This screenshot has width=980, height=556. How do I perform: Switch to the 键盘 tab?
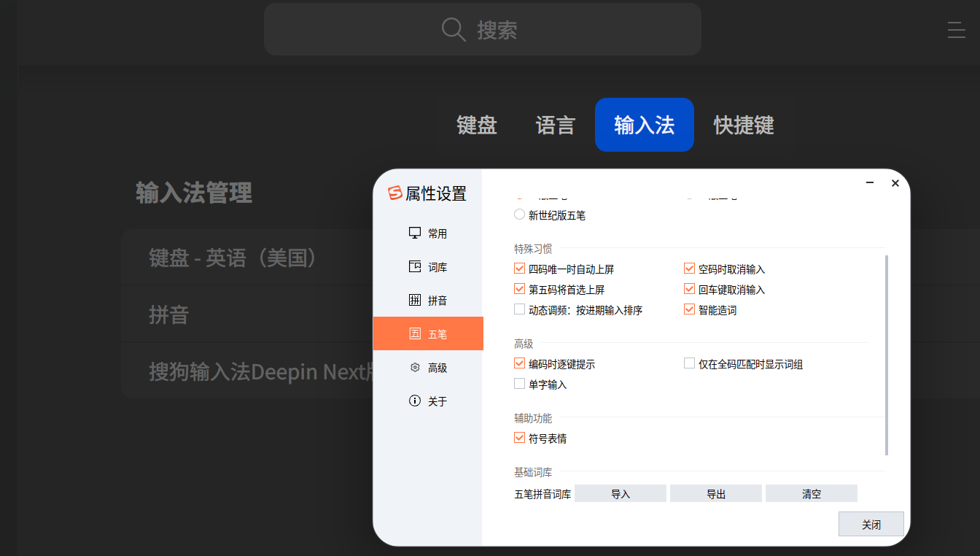click(477, 125)
